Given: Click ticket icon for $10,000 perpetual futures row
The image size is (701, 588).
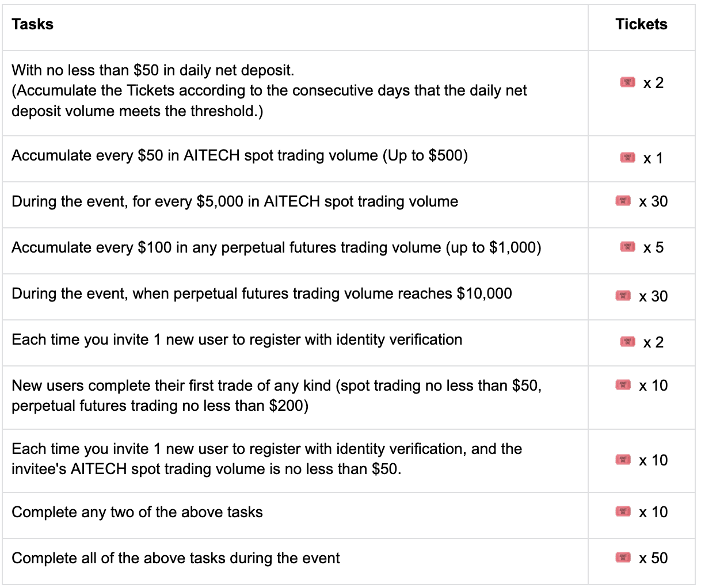Looking at the screenshot, I should pyautogui.click(x=623, y=296).
